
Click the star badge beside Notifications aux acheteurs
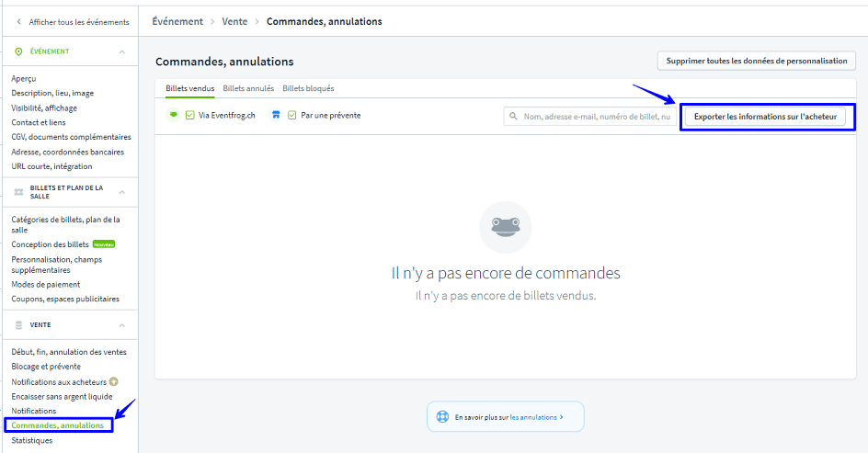[114, 381]
